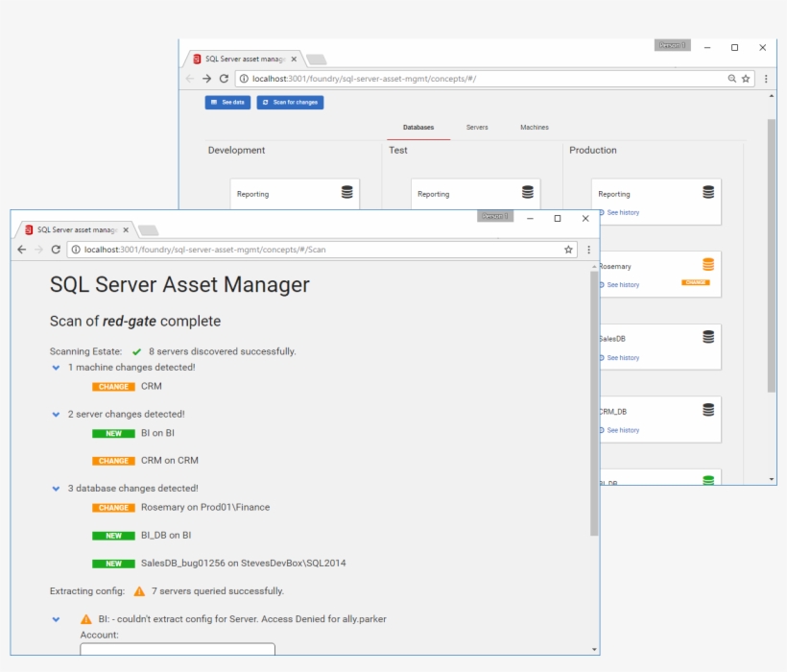
Task: Click warning triangle beside BI access denied
Action: coord(86,619)
